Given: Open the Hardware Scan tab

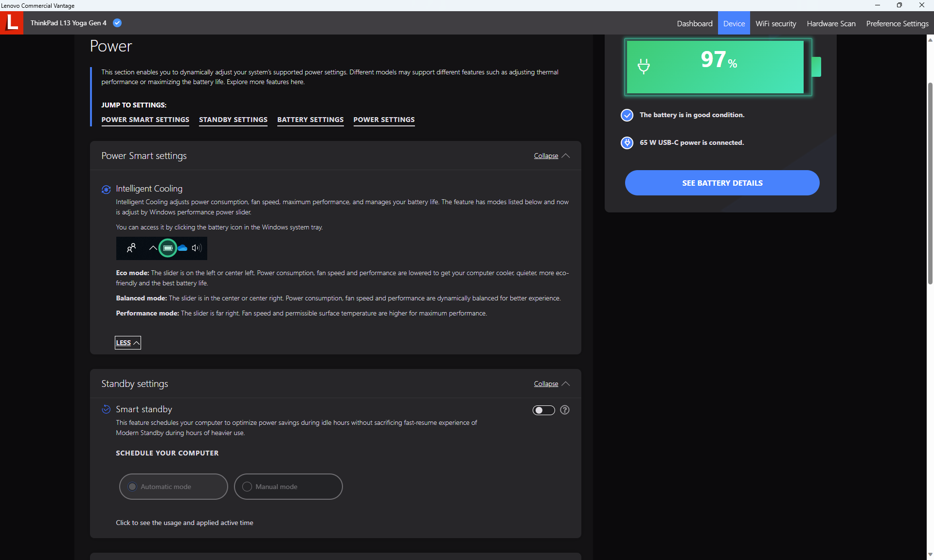Looking at the screenshot, I should click(831, 23).
